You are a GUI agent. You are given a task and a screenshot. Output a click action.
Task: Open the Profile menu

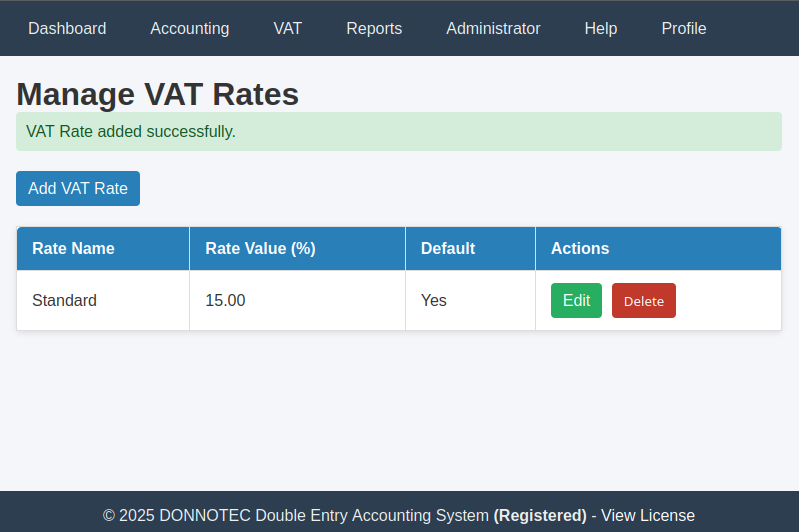click(684, 29)
